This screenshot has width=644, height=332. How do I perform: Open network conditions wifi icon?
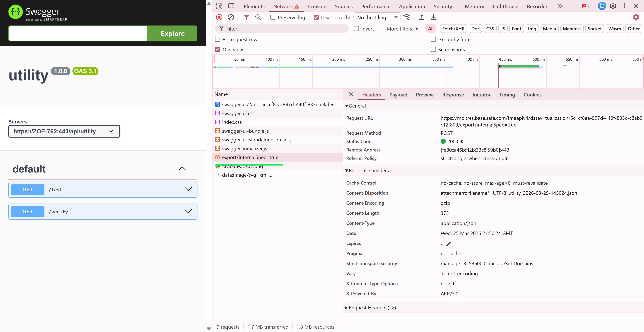pos(407,17)
